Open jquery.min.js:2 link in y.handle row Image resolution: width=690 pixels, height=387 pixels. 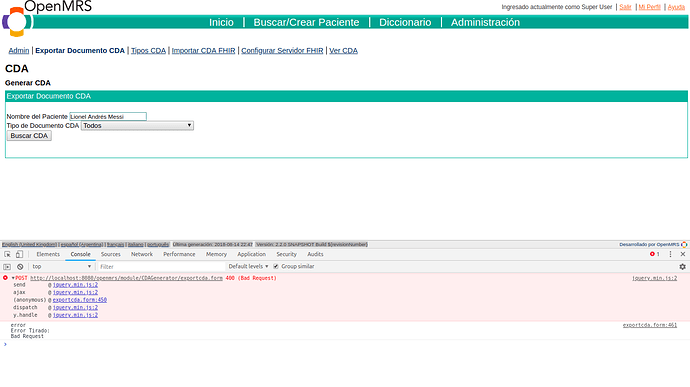click(75, 315)
